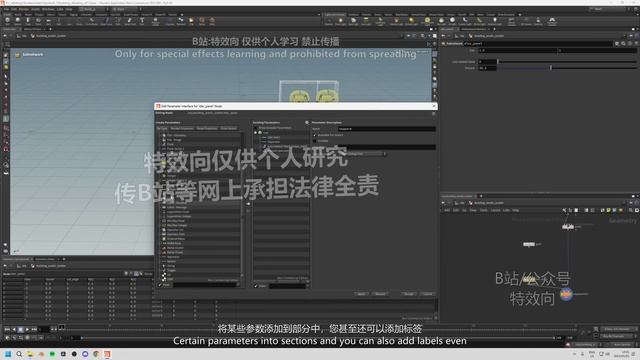The image size is (640, 360).
Task: Jump to first frame in playbar
Action: pos(7,329)
